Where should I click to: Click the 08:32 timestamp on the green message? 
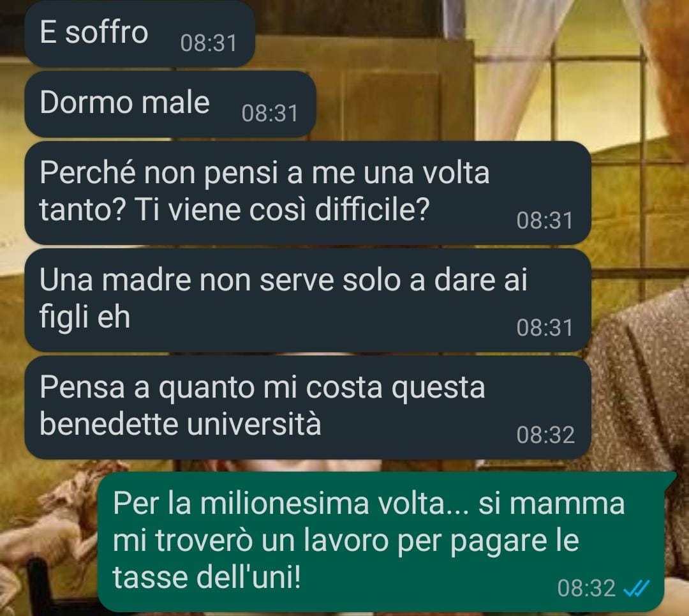tap(587, 589)
